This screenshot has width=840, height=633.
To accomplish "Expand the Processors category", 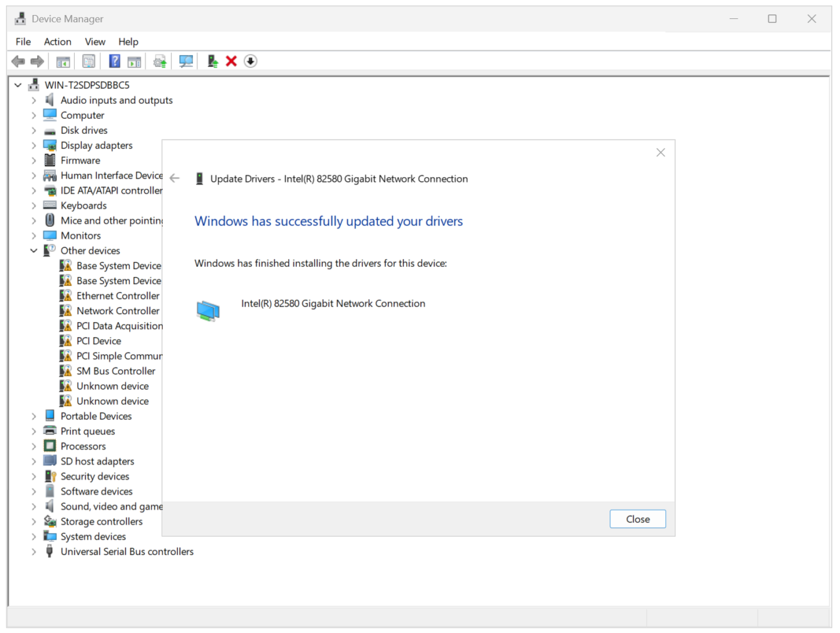I will click(x=33, y=446).
